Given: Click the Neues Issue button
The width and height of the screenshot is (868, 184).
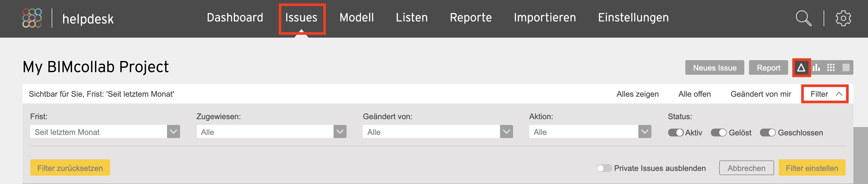Looking at the screenshot, I should point(715,67).
